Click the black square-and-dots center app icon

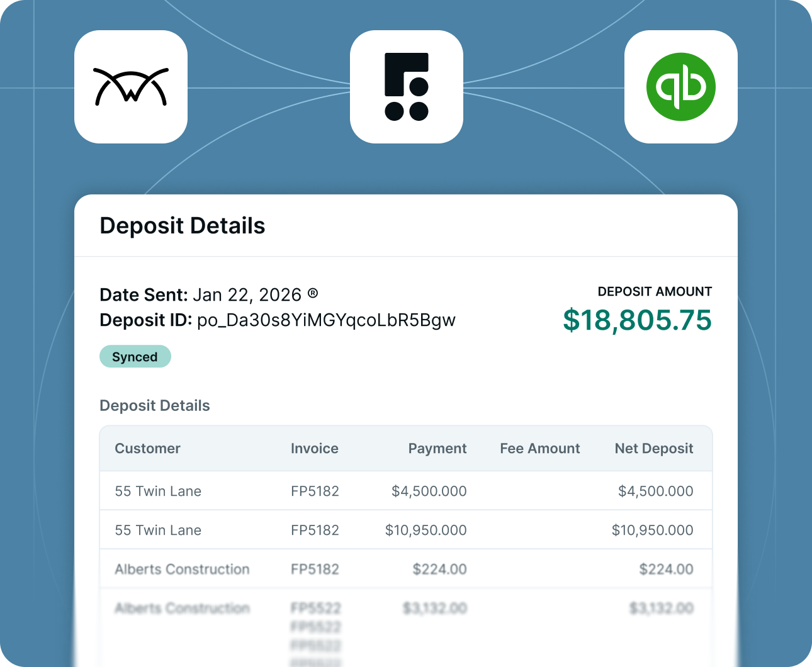point(407,87)
